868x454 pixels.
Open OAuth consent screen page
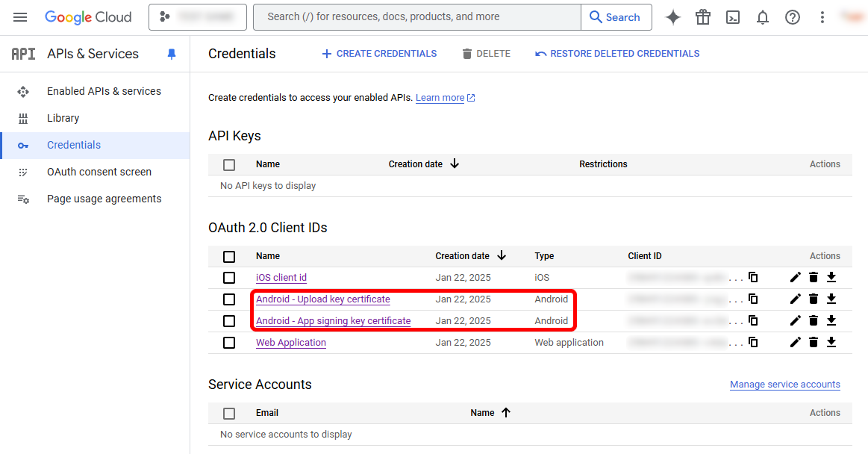[x=95, y=172]
